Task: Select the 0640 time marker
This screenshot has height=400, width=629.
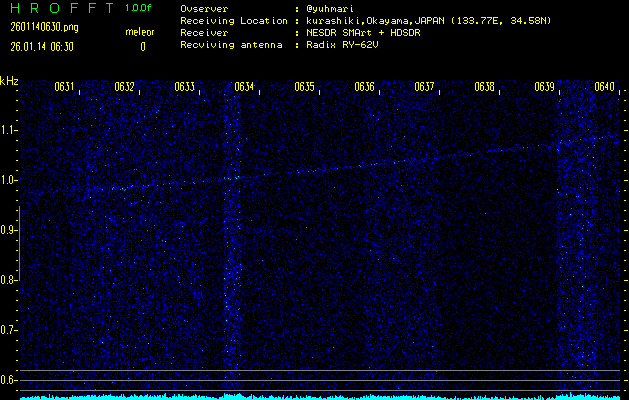Action: pyautogui.click(x=604, y=87)
